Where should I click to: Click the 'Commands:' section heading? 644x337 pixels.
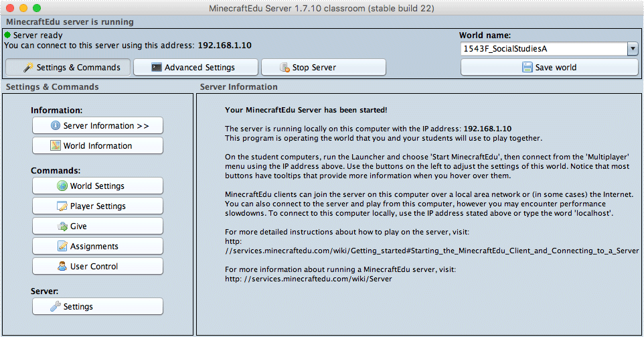(x=56, y=171)
